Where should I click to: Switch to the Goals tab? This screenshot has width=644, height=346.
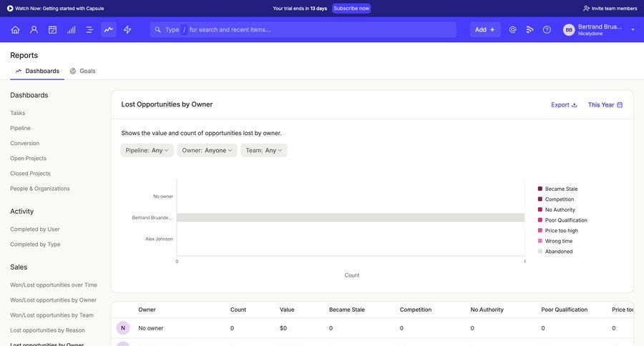tap(82, 71)
